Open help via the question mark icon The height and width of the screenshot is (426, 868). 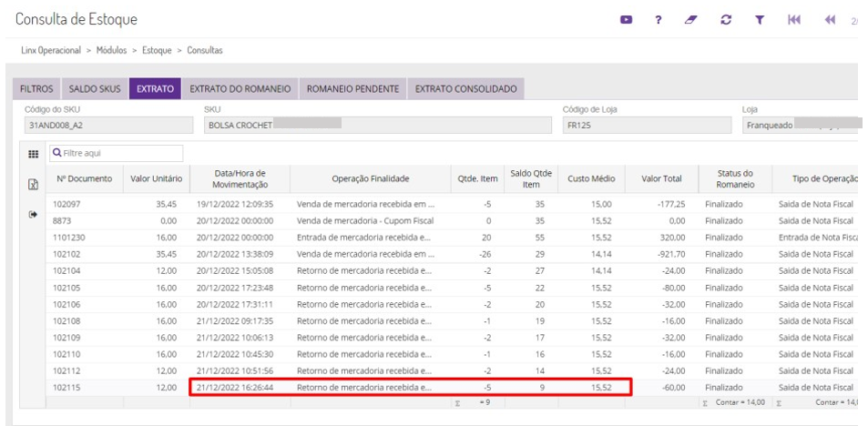(658, 20)
